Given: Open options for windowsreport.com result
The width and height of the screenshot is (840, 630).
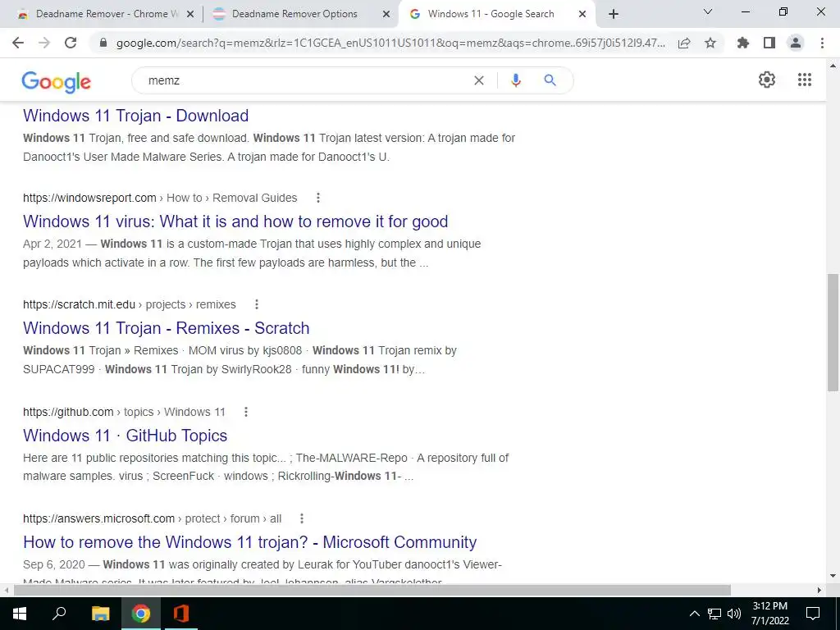Looking at the screenshot, I should [318, 198].
